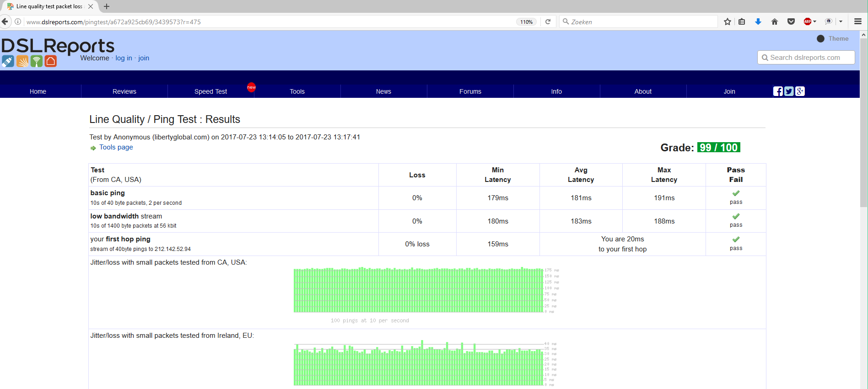Go back to previous page
This screenshot has height=389, width=868.
point(5,21)
